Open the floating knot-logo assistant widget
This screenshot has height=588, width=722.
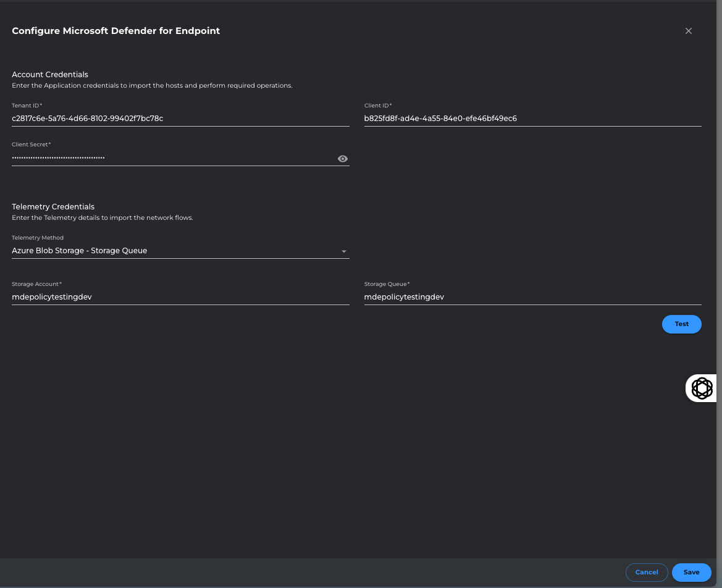pos(702,388)
